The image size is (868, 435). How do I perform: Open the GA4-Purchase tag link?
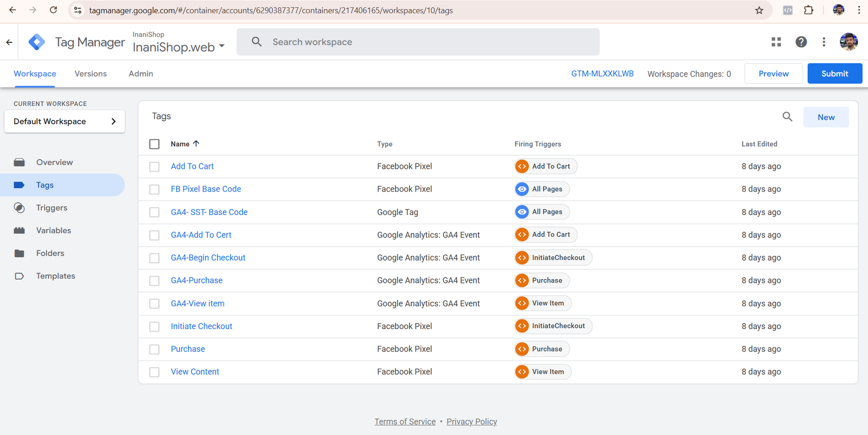[x=196, y=281]
